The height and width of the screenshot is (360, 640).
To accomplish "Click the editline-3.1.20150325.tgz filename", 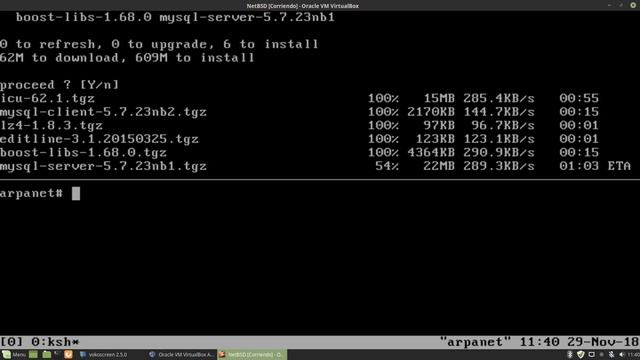I will tap(99, 139).
